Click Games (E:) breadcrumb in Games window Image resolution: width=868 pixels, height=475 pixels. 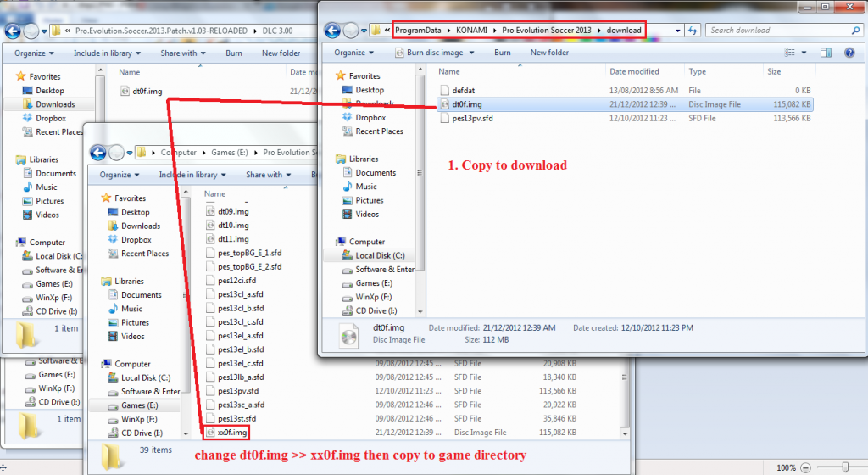[229, 152]
